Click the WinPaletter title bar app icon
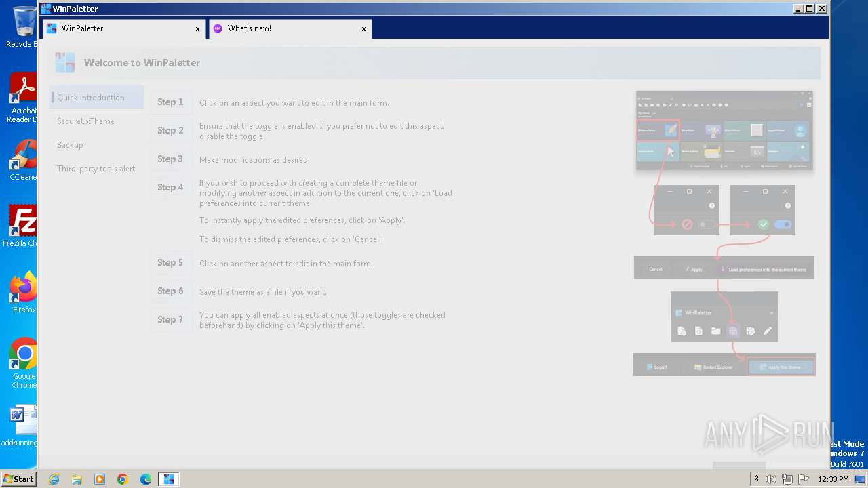Screen dimensions: 868x488 46,9
